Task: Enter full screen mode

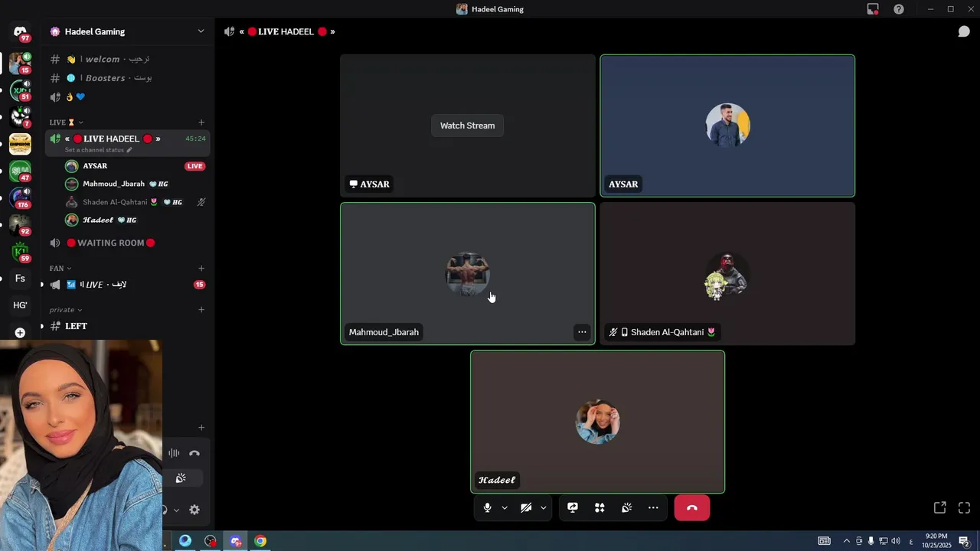Action: click(x=964, y=507)
